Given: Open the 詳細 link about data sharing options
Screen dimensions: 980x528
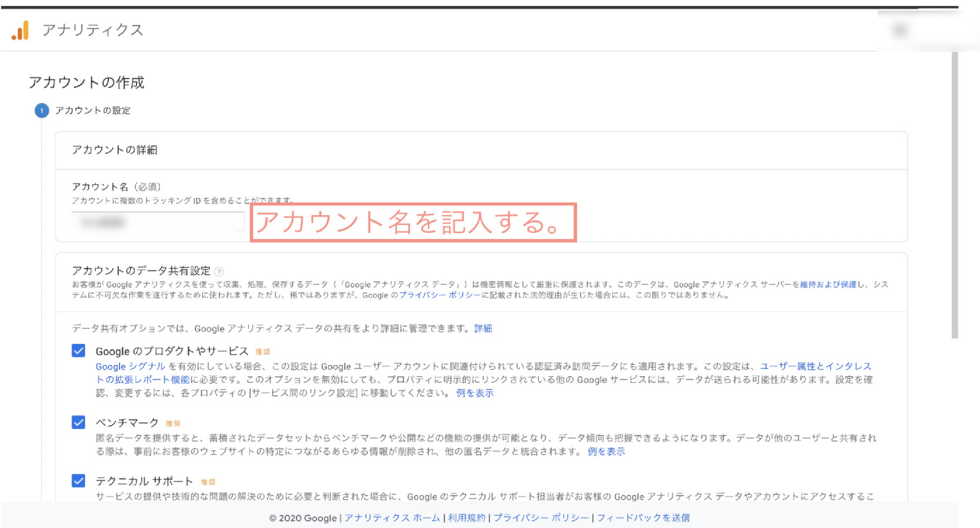Looking at the screenshot, I should pyautogui.click(x=482, y=328).
